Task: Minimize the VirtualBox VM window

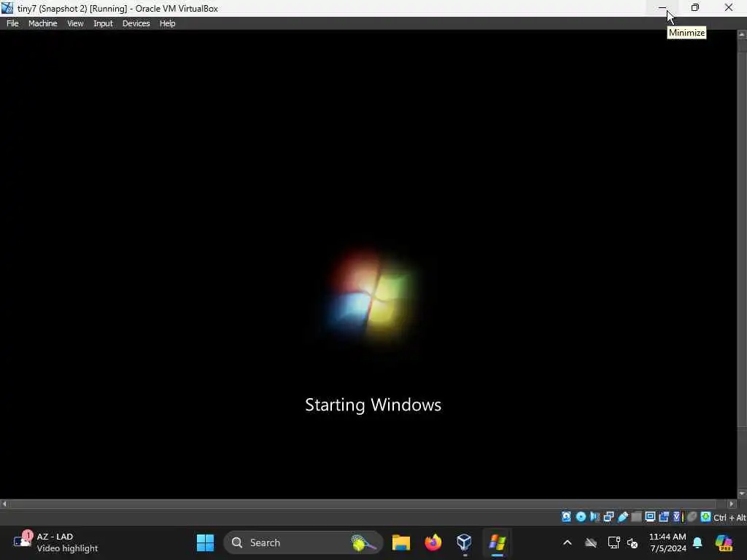Action: 662,7
